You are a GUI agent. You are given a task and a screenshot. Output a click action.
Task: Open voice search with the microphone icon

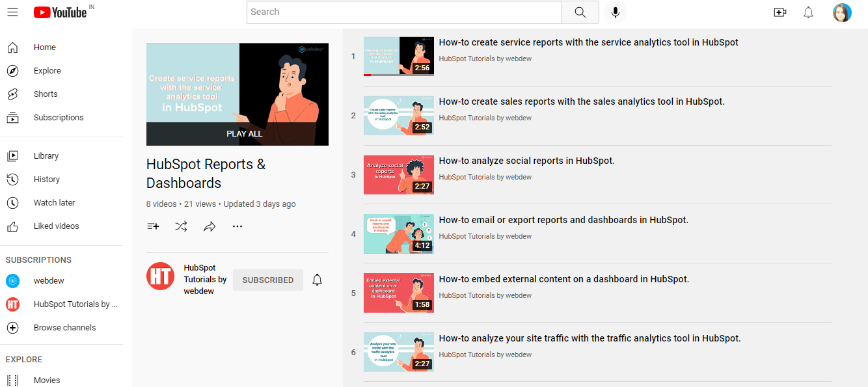[x=615, y=12]
